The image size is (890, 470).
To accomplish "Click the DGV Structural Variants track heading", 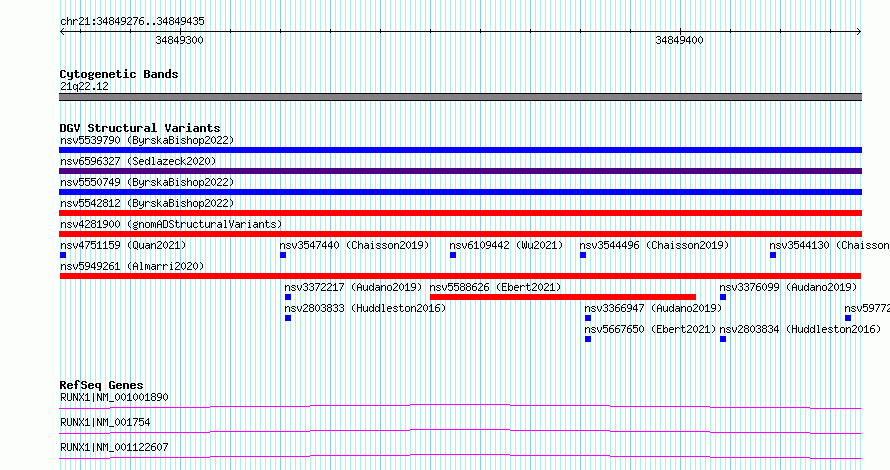I will [x=140, y=128].
